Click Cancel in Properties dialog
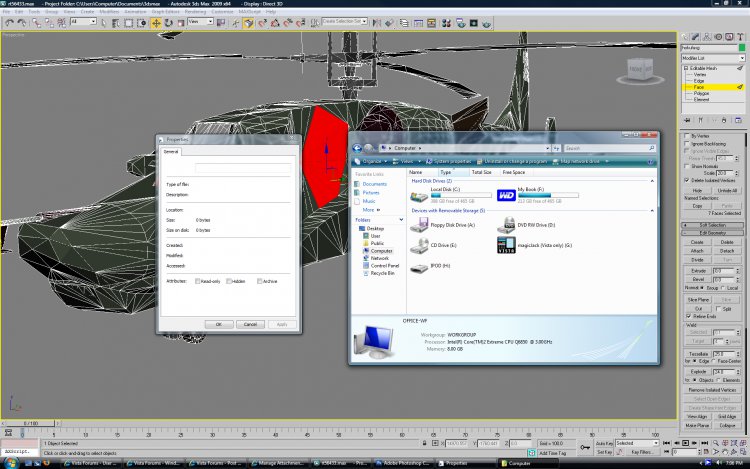 (251, 323)
